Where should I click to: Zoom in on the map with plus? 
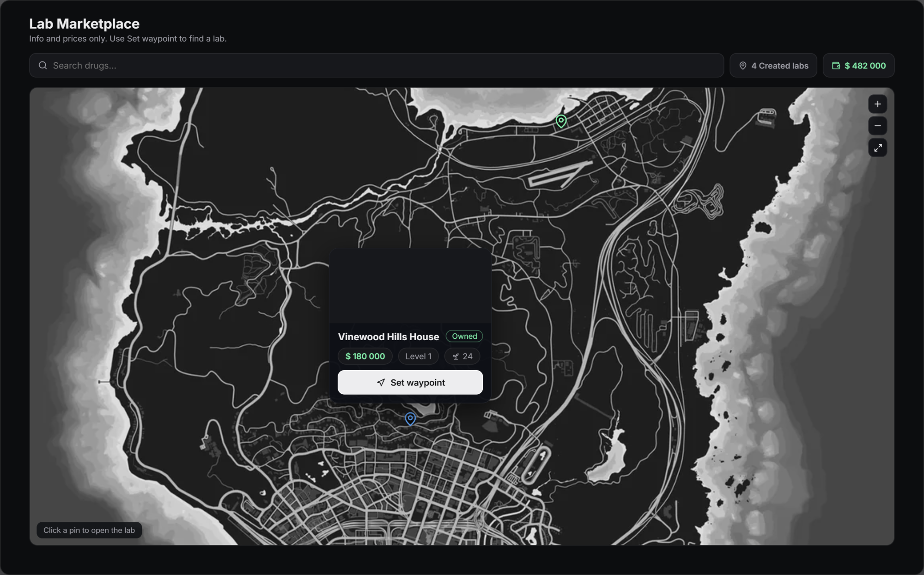(x=877, y=104)
